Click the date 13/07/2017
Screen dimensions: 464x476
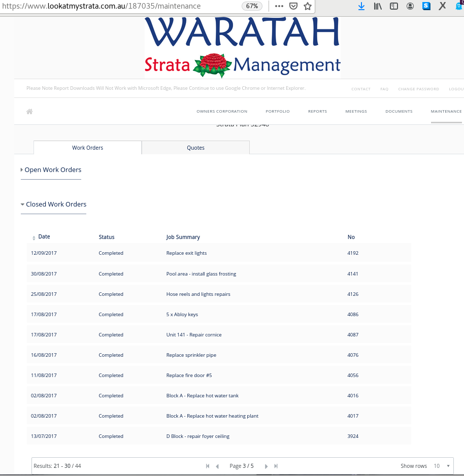click(44, 436)
